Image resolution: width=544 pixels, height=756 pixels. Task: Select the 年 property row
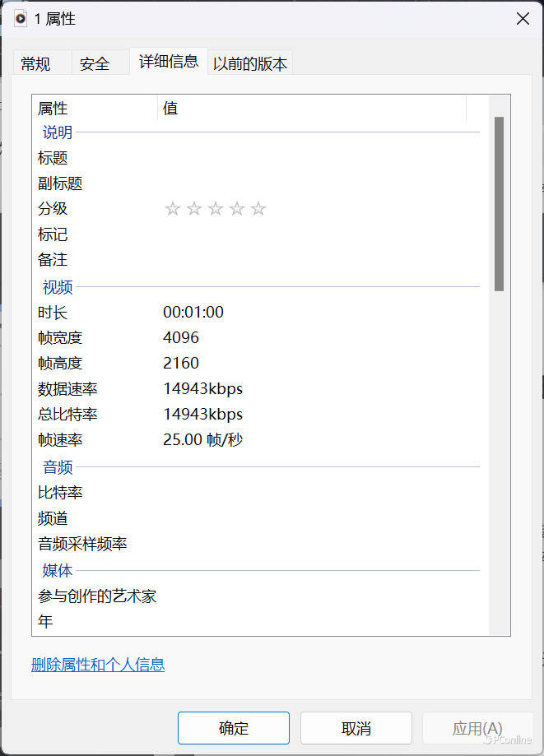pos(258,622)
